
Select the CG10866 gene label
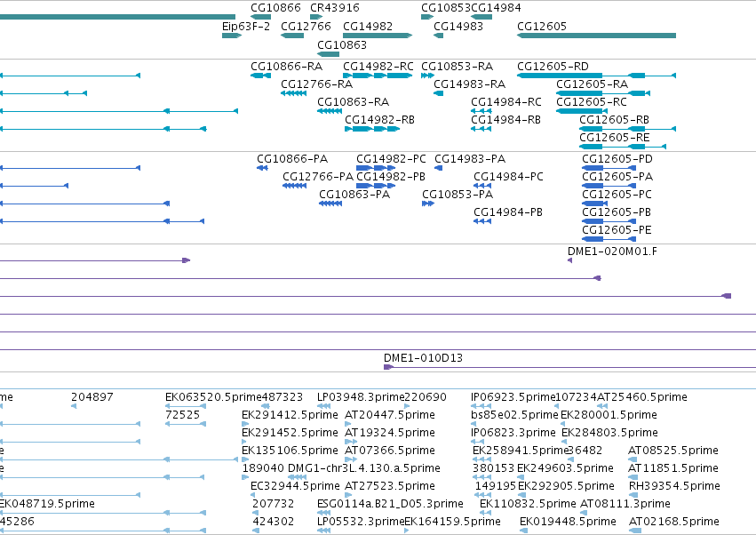pos(275,8)
